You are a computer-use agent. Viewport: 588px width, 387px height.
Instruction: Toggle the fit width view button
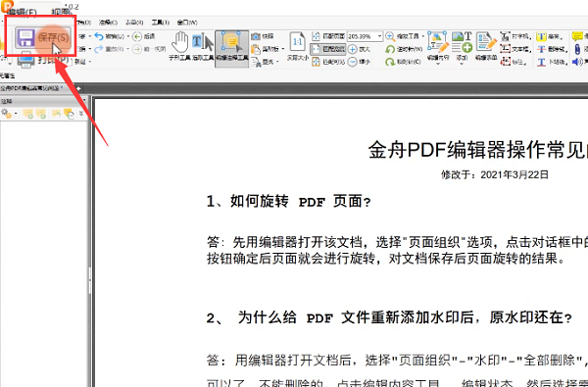[x=328, y=49]
